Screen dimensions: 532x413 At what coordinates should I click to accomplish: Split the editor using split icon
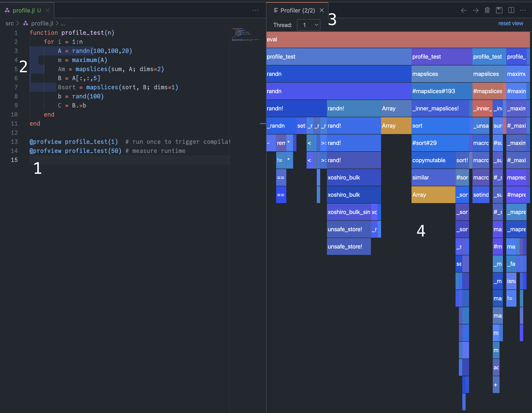pos(511,10)
